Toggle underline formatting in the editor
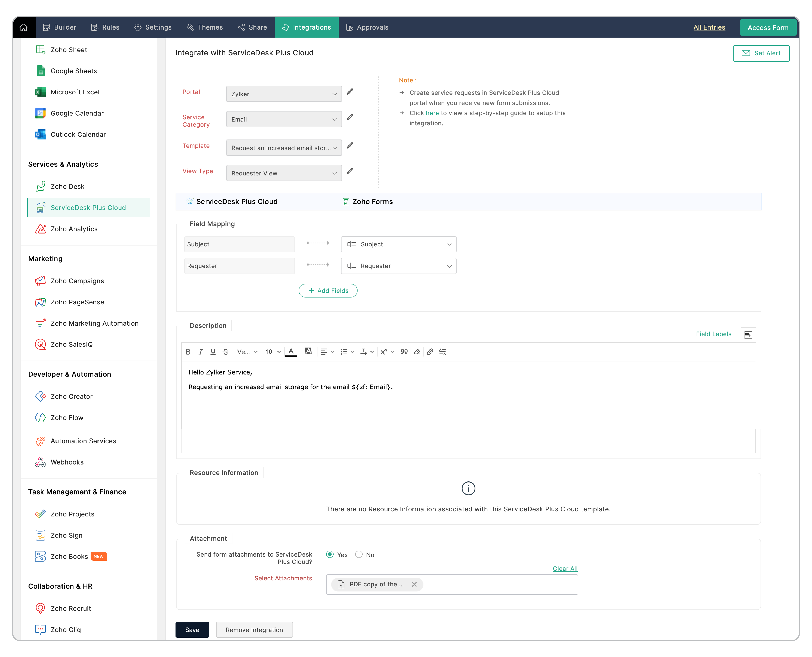 [213, 352]
